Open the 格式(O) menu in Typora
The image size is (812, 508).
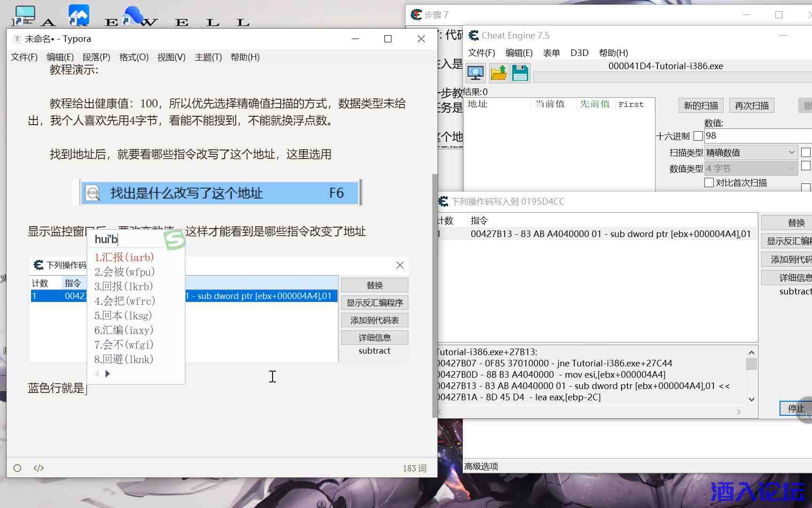tap(134, 57)
